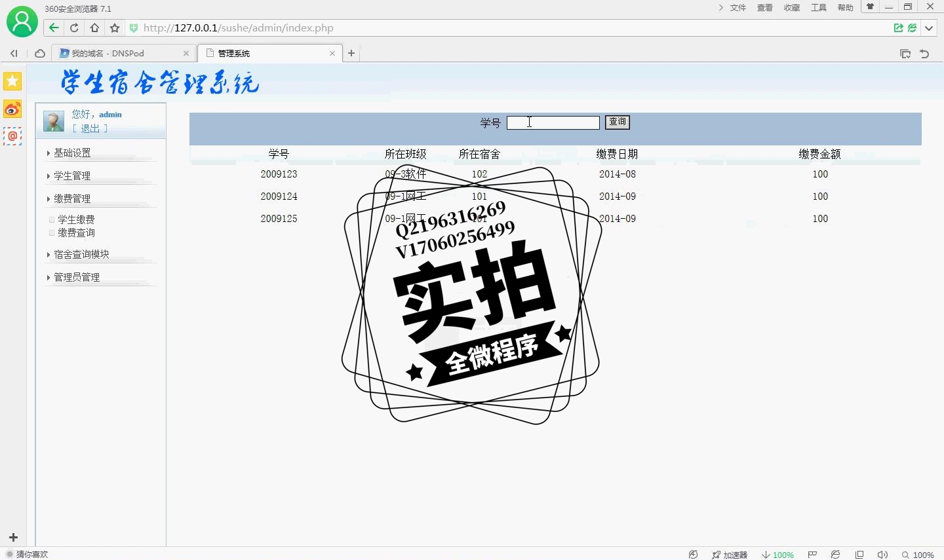Image resolution: width=944 pixels, height=560 pixels.
Task: Click the 学号 column header
Action: click(x=279, y=154)
